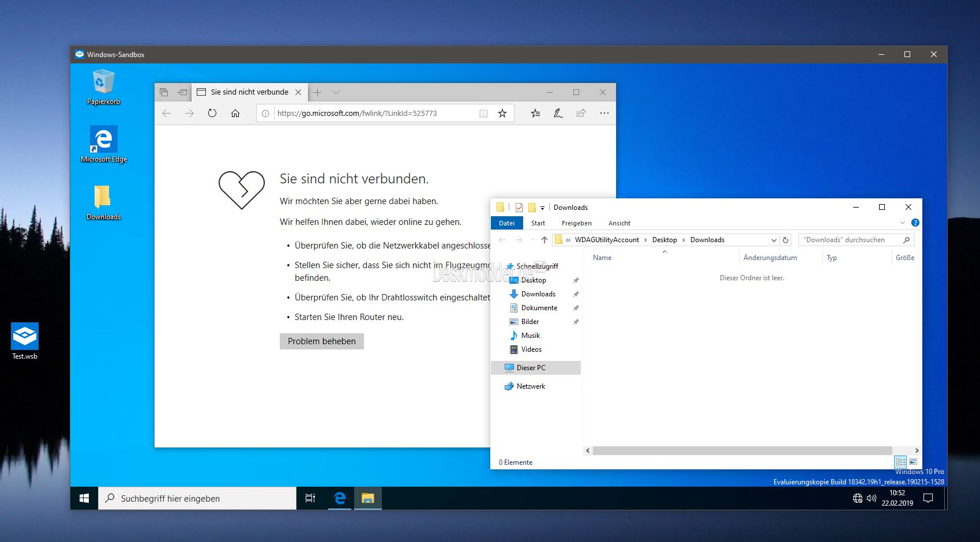This screenshot has height=542, width=980.
Task: Switch to large icons view toggle
Action: (x=913, y=462)
